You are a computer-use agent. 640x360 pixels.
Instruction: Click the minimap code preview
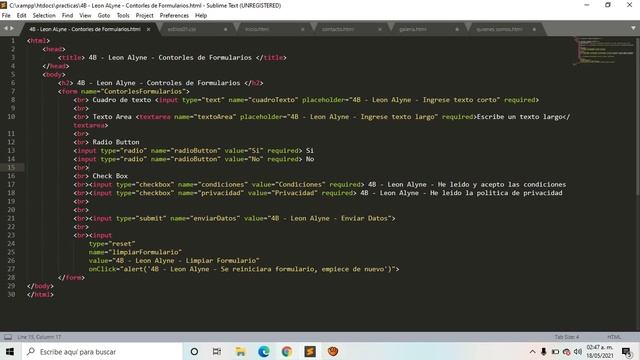[x=604, y=51]
